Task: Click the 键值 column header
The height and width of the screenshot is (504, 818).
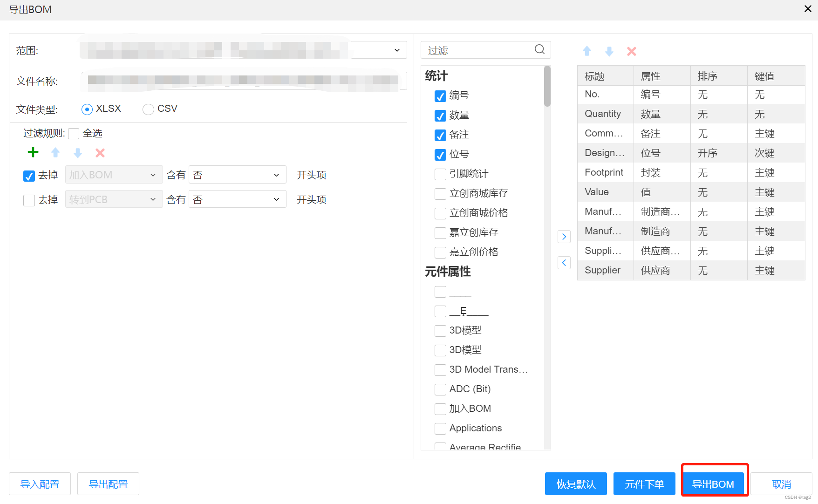Action: 776,76
